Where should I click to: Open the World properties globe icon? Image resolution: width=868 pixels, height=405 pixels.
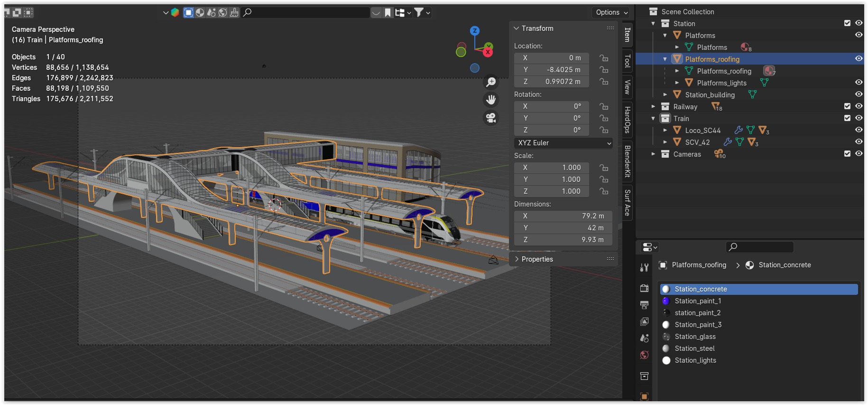click(x=644, y=355)
